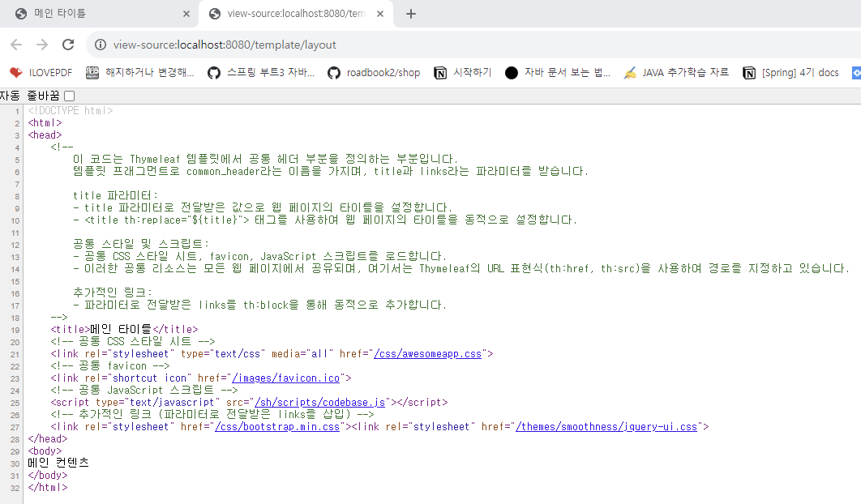861x504 pixels.
Task: Click the opening <html> tag on line 2
Action: [x=45, y=122]
